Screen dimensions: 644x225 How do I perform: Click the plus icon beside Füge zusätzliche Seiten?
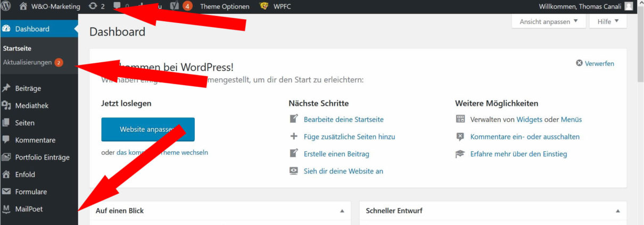(294, 136)
